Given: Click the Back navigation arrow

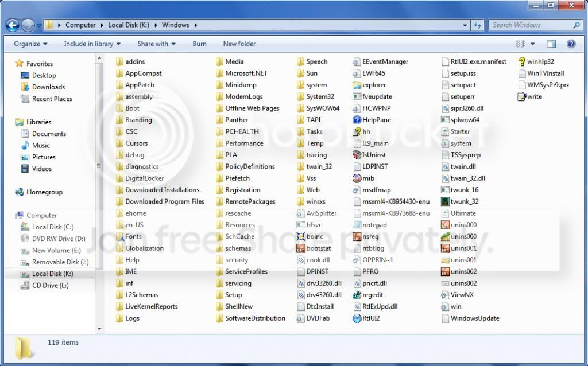Looking at the screenshot, I should (x=13, y=25).
